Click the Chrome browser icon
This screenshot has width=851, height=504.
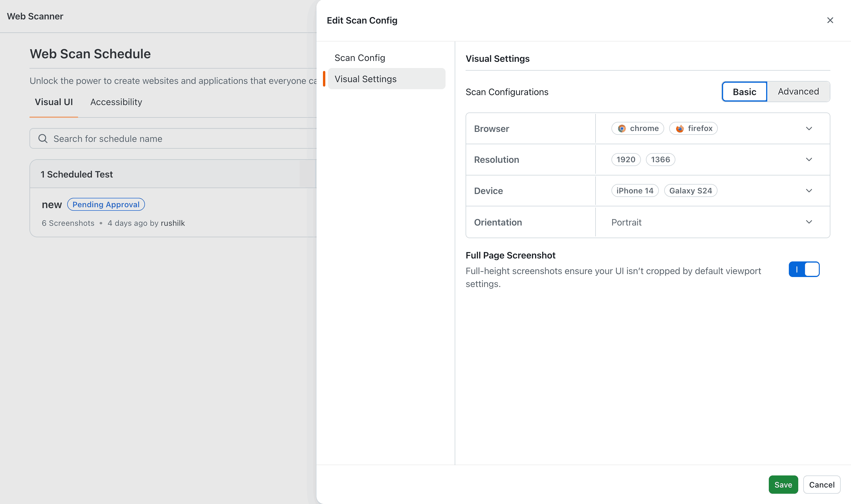tap(622, 128)
